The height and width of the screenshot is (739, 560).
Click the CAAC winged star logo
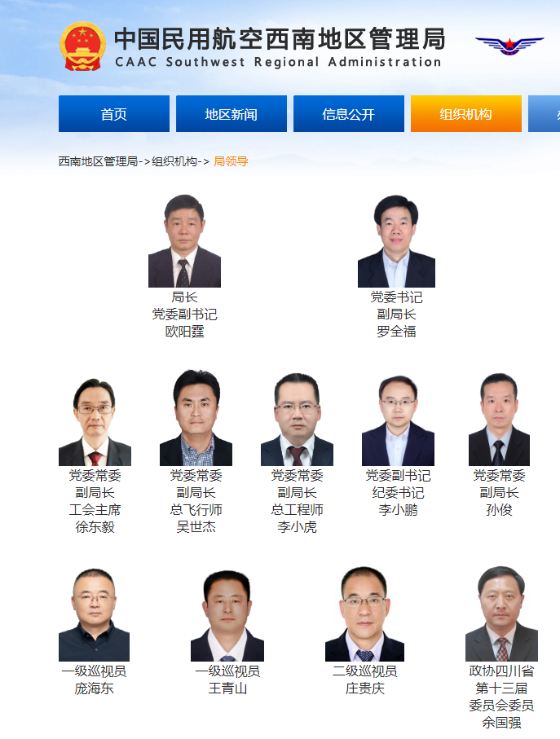point(509,46)
